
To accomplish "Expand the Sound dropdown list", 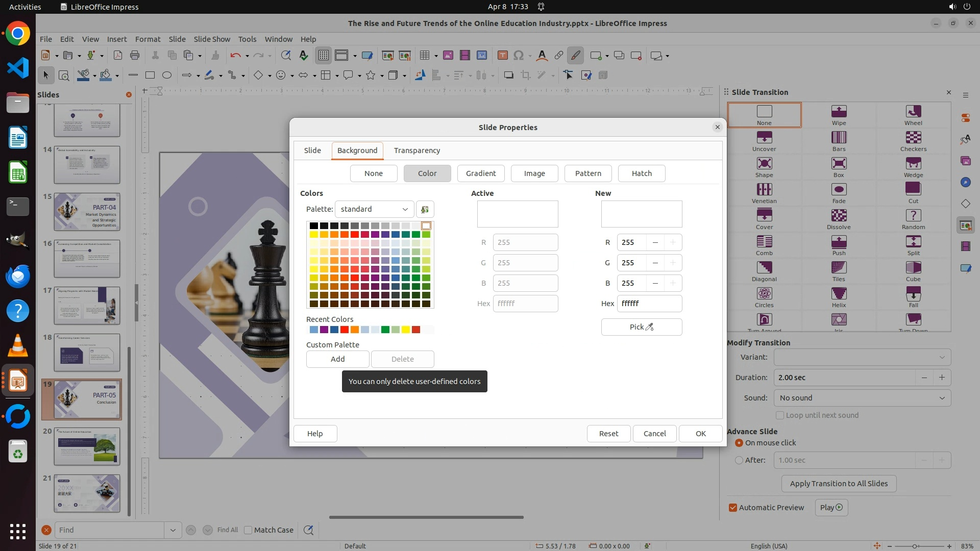I will pyautogui.click(x=862, y=398).
